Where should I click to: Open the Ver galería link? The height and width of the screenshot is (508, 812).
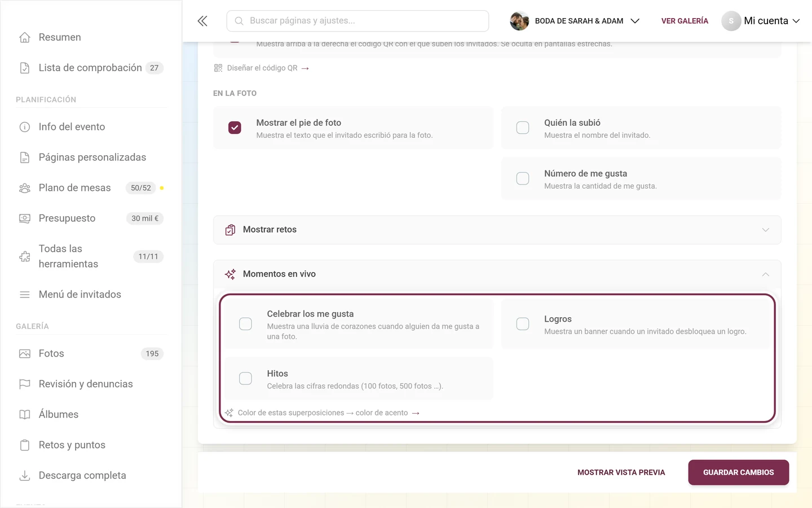click(685, 21)
